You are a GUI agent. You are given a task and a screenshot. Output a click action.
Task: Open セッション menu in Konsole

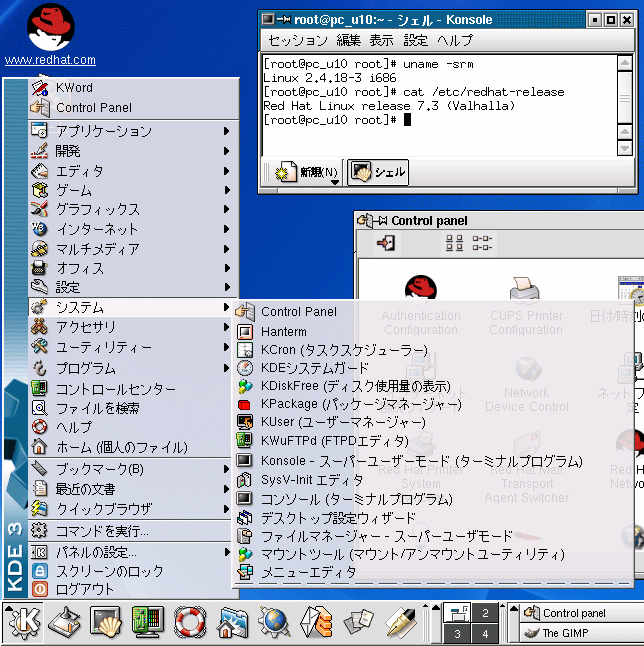coord(298,40)
